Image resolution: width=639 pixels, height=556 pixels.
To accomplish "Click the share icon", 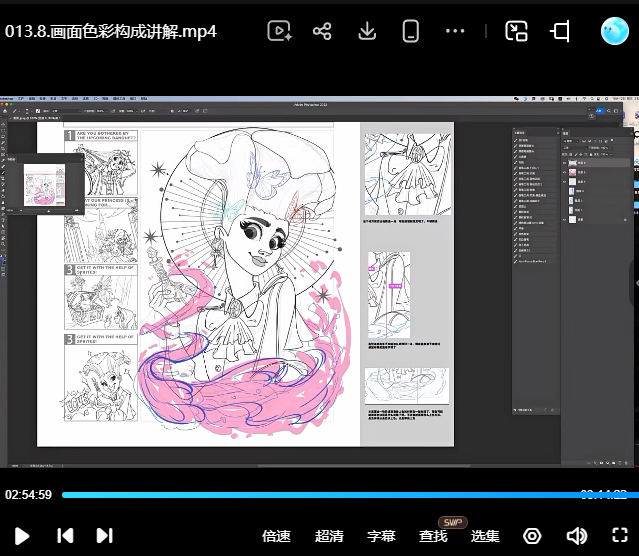I will pyautogui.click(x=322, y=31).
